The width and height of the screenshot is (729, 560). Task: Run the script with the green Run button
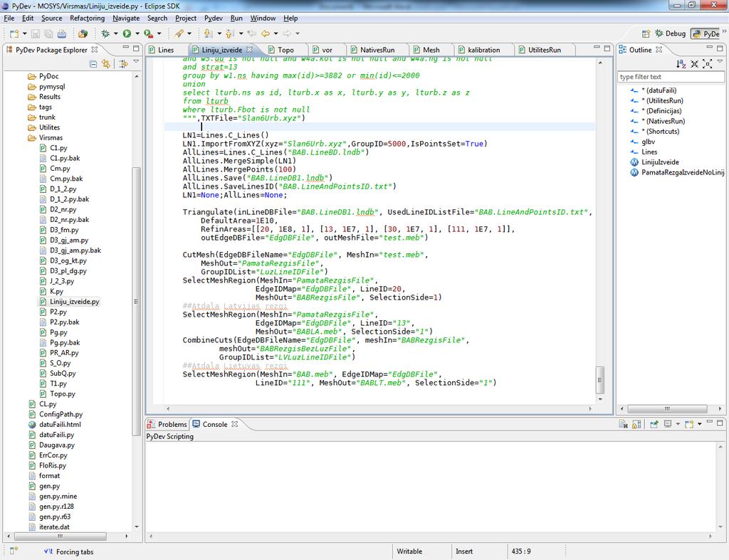pyautogui.click(x=127, y=33)
